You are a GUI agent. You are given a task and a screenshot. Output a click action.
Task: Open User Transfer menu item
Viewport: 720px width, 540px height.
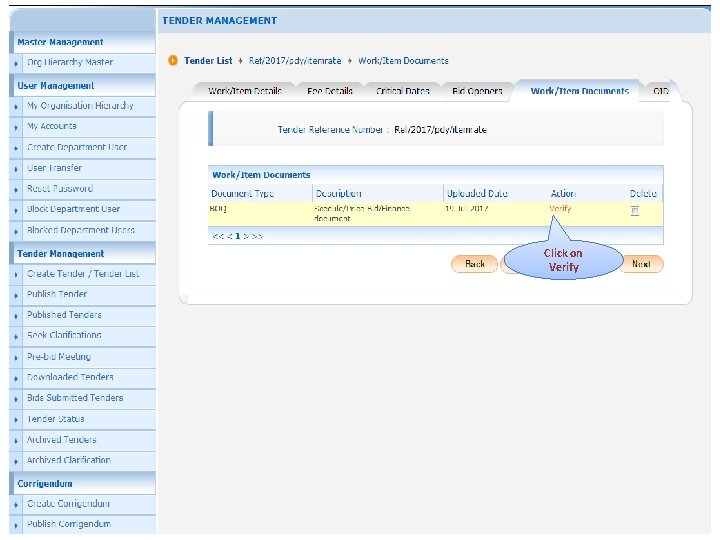click(54, 168)
